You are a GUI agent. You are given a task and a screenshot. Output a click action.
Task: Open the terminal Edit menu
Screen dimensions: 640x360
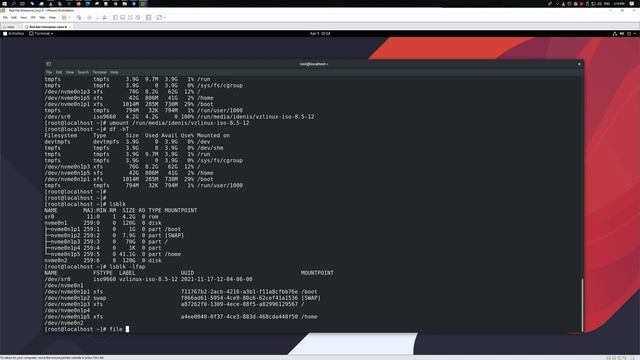[59, 72]
